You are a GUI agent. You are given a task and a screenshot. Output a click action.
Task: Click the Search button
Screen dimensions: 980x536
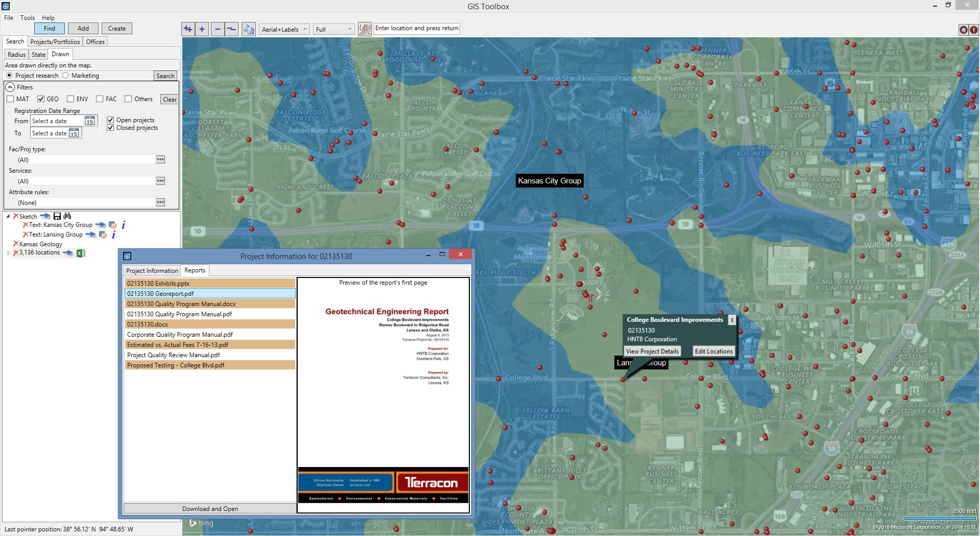pyautogui.click(x=165, y=76)
